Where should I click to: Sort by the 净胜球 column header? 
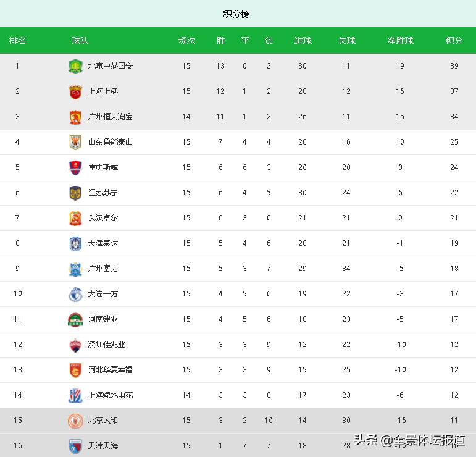click(x=400, y=41)
